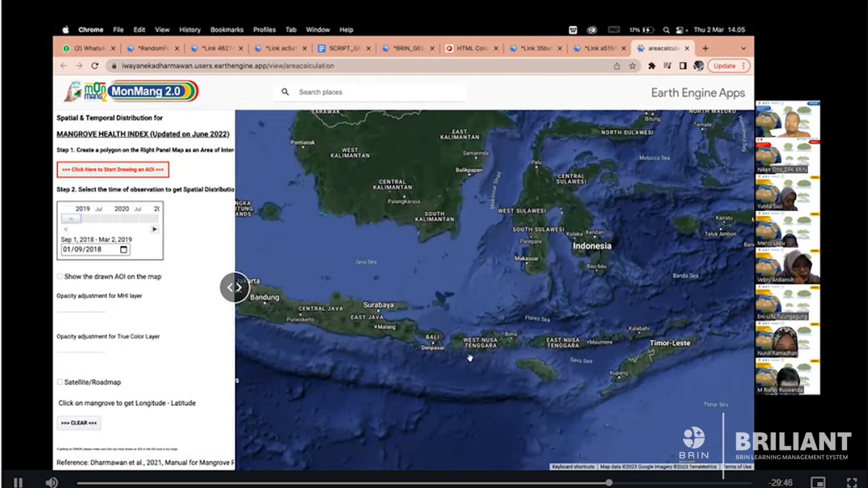Close the areacalcula tab
Screen dimensions: 868x488
click(x=687, y=48)
